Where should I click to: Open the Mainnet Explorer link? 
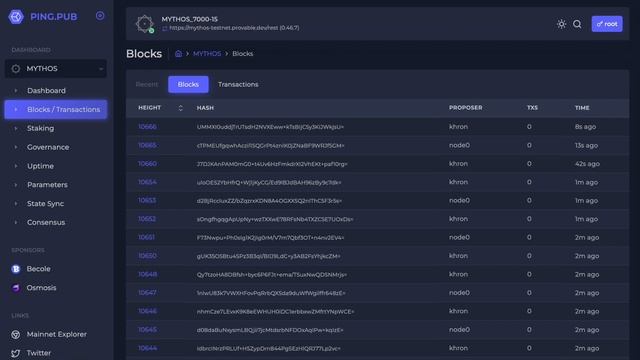[x=57, y=334]
